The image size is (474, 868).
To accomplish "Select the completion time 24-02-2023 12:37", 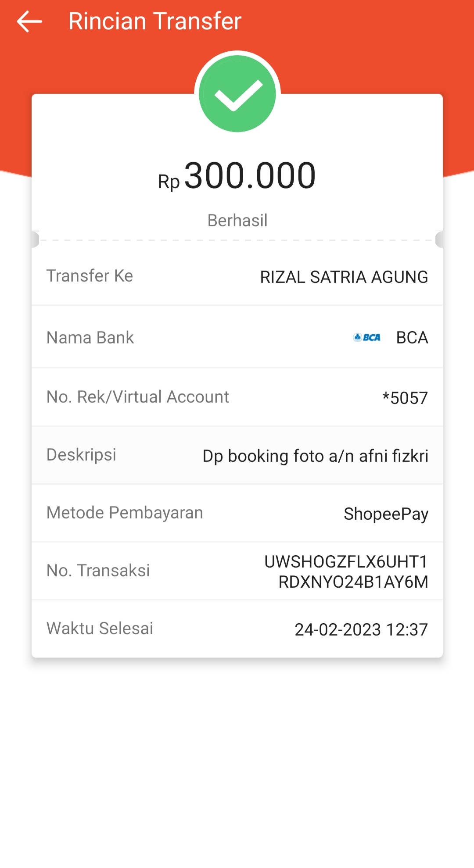I will 361,630.
